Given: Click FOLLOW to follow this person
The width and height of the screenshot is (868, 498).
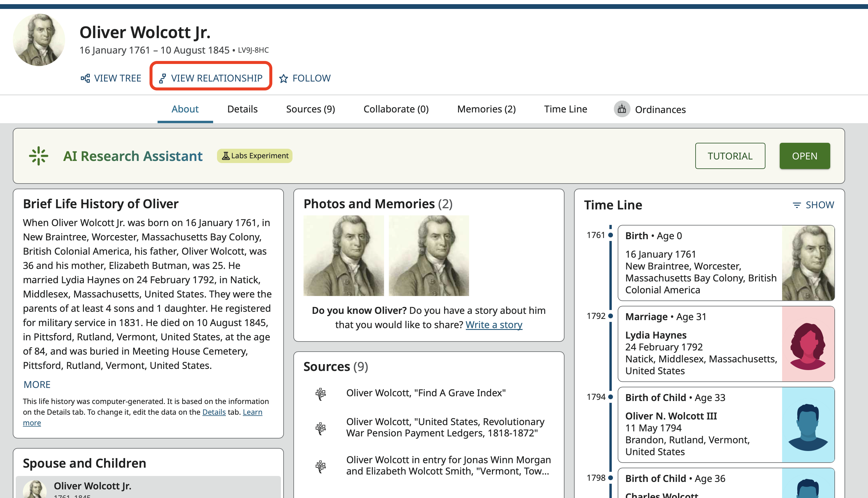Looking at the screenshot, I should 305,78.
